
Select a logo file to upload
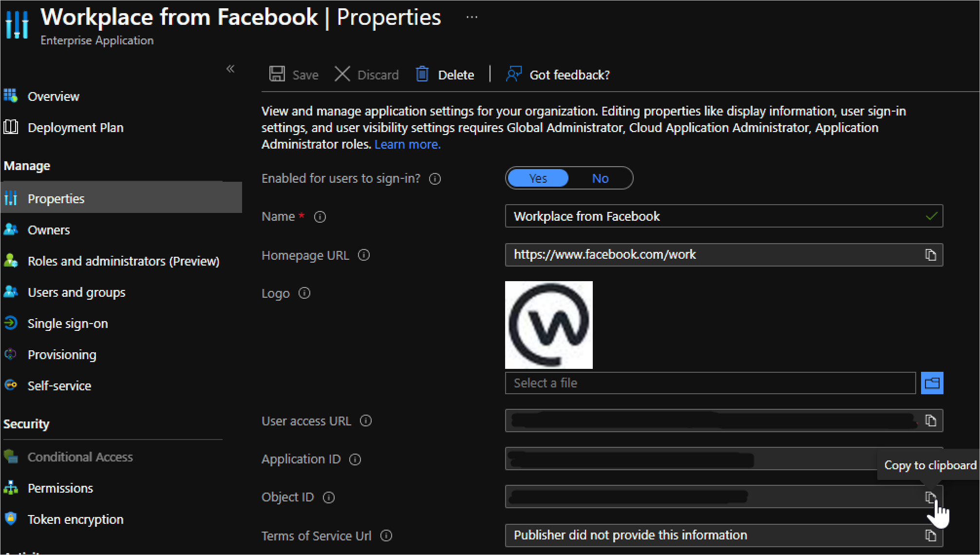click(932, 383)
